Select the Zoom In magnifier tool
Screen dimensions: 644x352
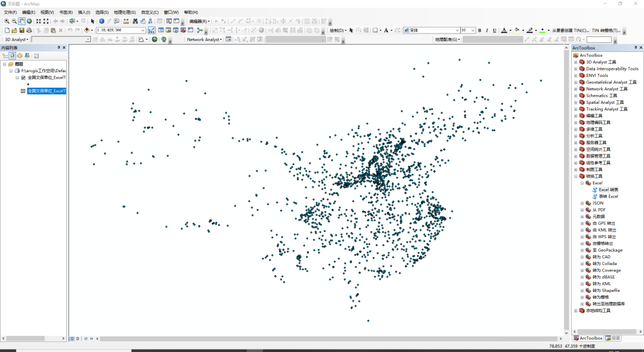[x=7, y=21]
